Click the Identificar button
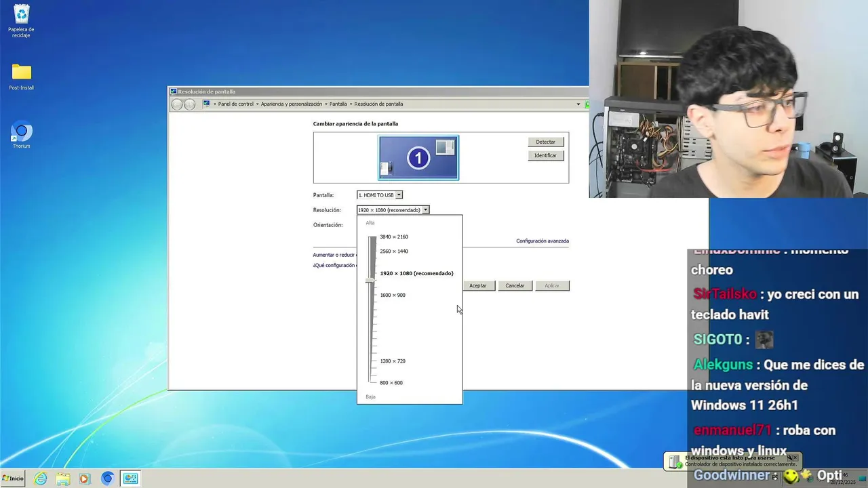 click(x=546, y=155)
